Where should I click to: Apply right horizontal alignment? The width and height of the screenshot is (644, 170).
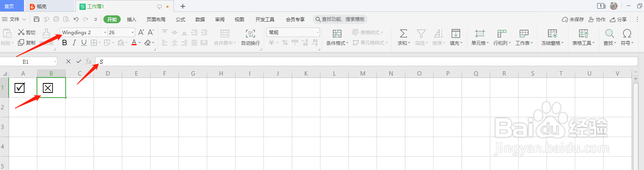[x=184, y=42]
